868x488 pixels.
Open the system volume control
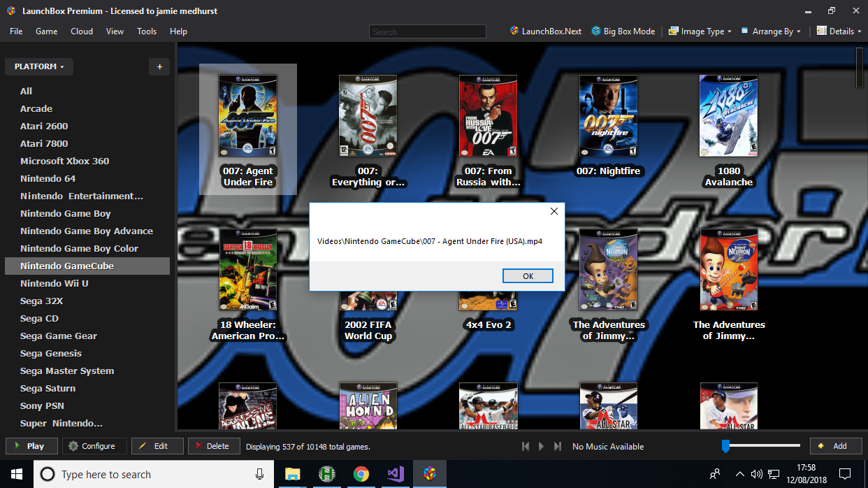coord(756,474)
